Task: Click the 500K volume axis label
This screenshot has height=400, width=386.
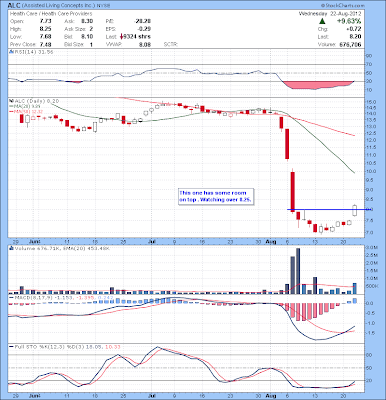Action: 372,286
